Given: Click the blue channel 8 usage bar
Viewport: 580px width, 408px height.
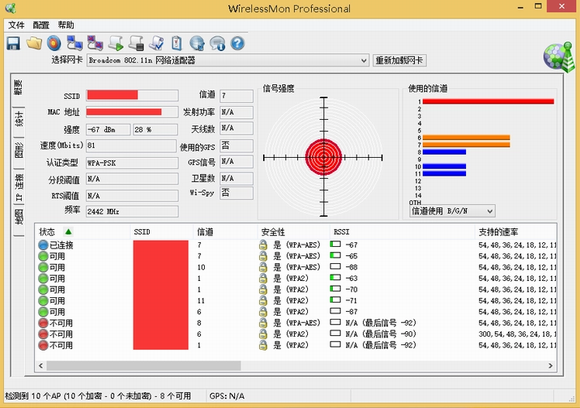Looking at the screenshot, I should click(x=444, y=152).
